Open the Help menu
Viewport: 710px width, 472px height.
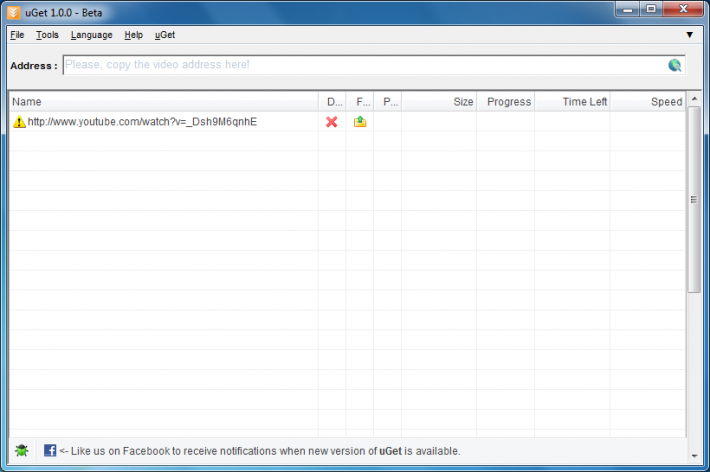[x=134, y=35]
